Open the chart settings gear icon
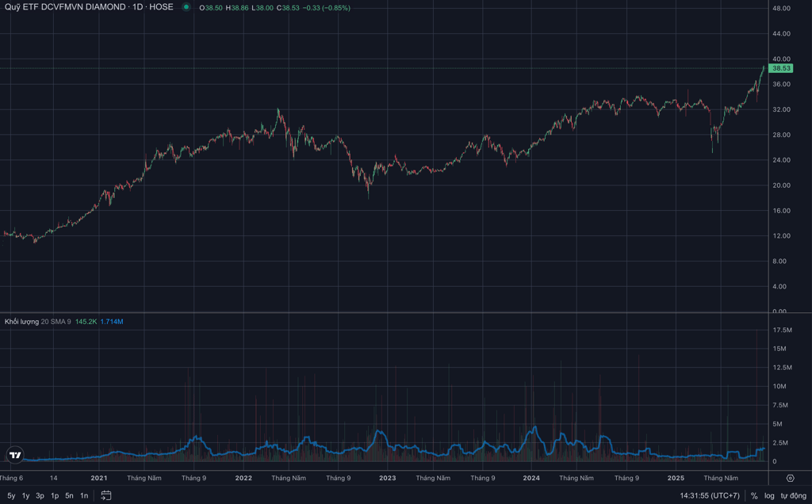 [791, 478]
